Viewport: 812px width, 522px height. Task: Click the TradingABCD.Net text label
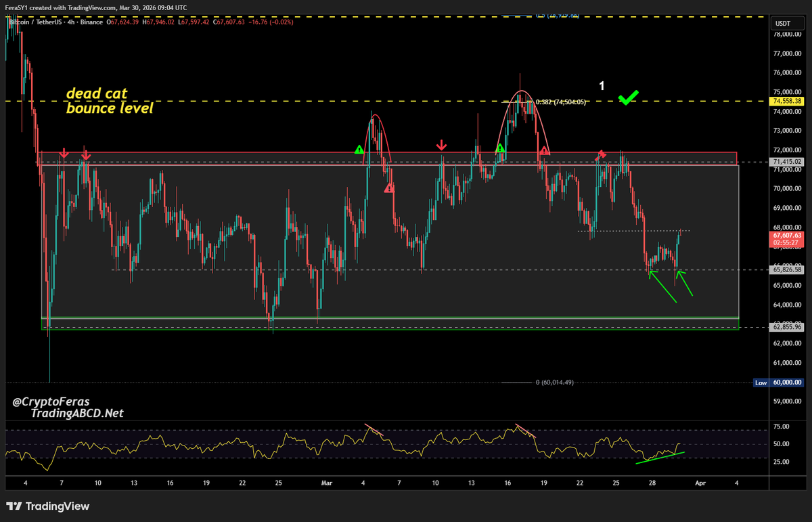tap(76, 413)
